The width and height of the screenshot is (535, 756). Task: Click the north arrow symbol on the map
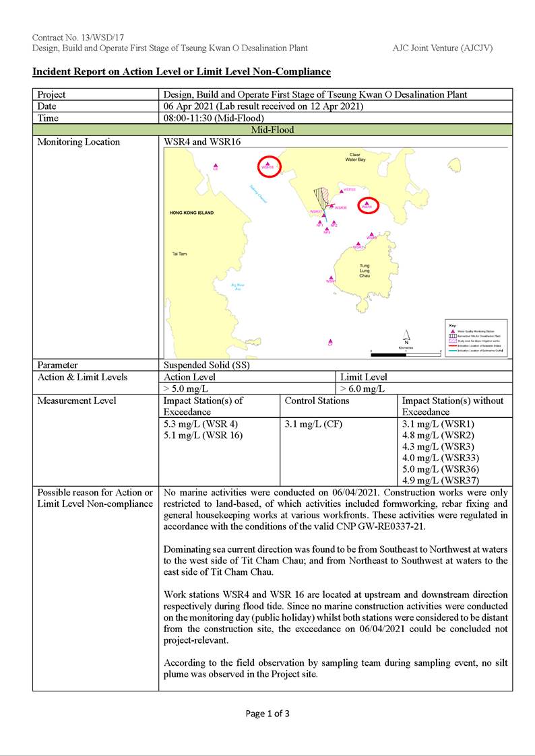point(406,337)
